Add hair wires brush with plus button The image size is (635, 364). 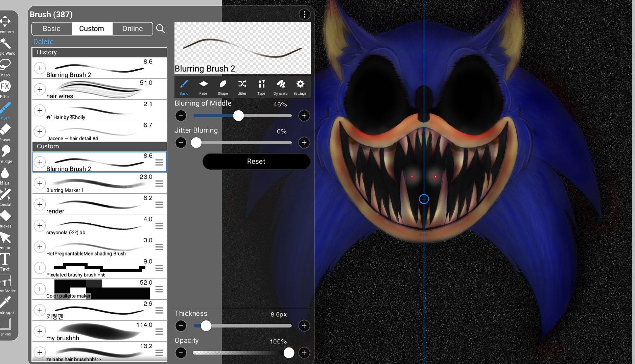pyautogui.click(x=40, y=89)
